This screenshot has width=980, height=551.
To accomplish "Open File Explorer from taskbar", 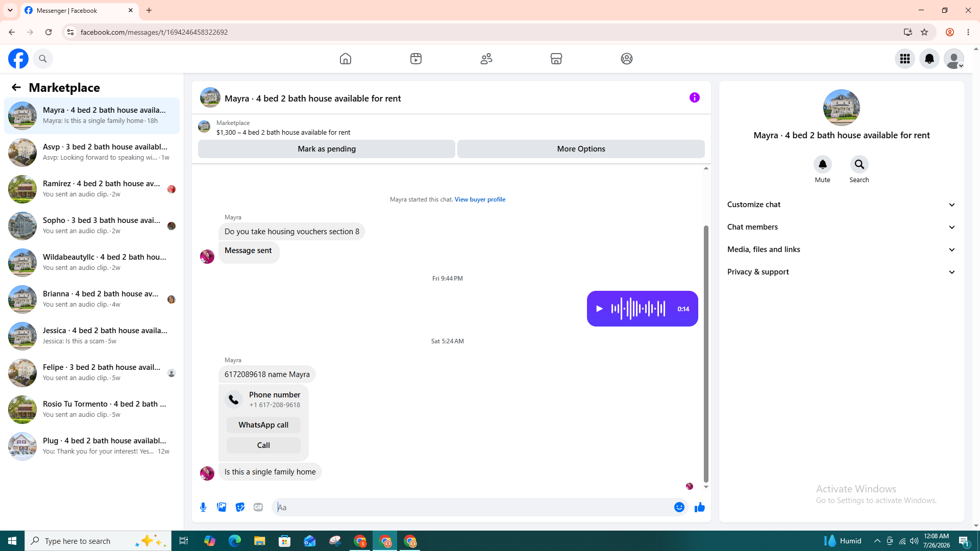I will coord(260,541).
